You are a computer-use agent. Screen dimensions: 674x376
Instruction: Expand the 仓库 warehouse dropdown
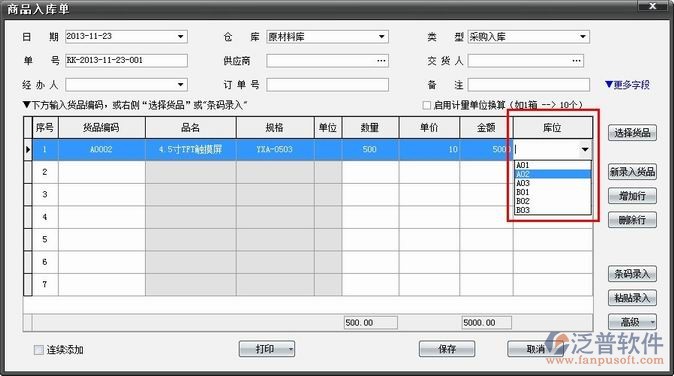[382, 37]
